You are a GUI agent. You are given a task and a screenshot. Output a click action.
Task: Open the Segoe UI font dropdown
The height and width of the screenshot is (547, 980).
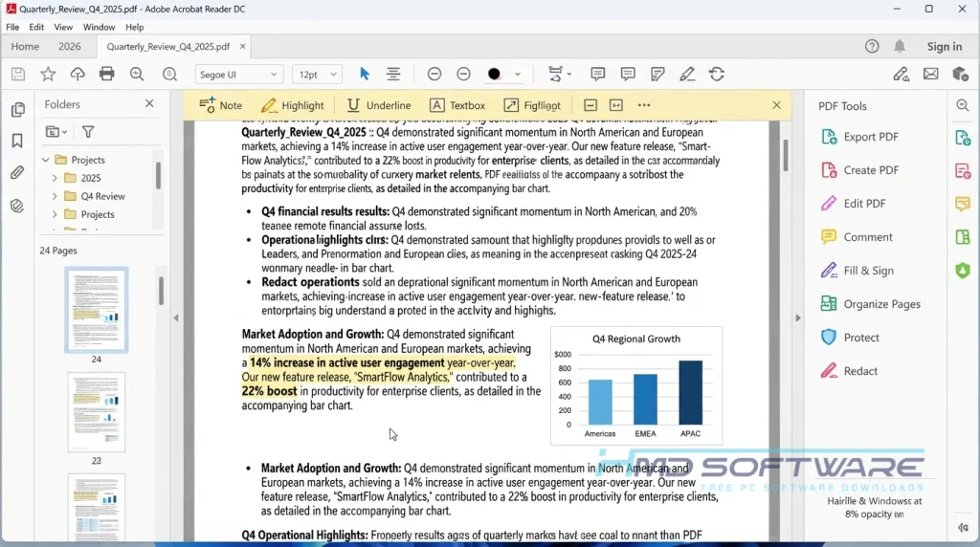pos(238,75)
